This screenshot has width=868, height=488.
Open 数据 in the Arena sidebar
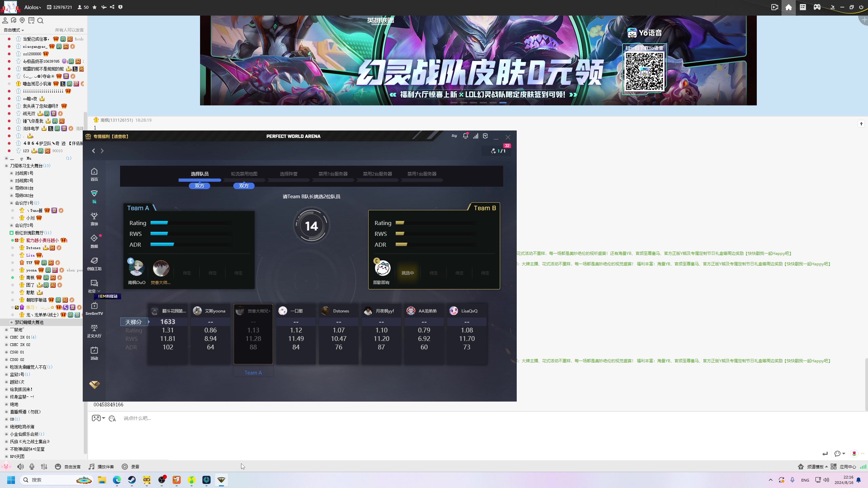click(94, 242)
